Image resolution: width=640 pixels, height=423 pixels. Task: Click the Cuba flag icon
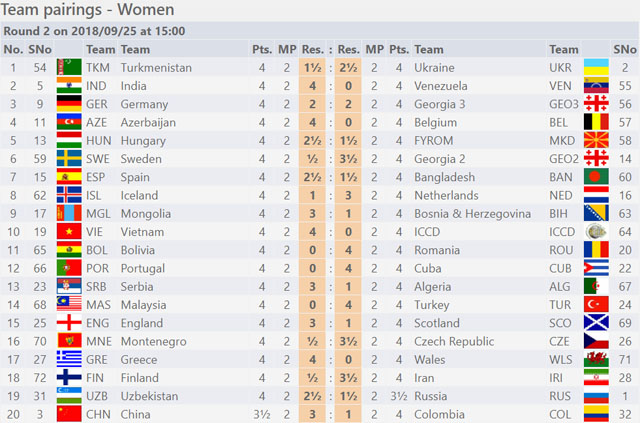596,268
